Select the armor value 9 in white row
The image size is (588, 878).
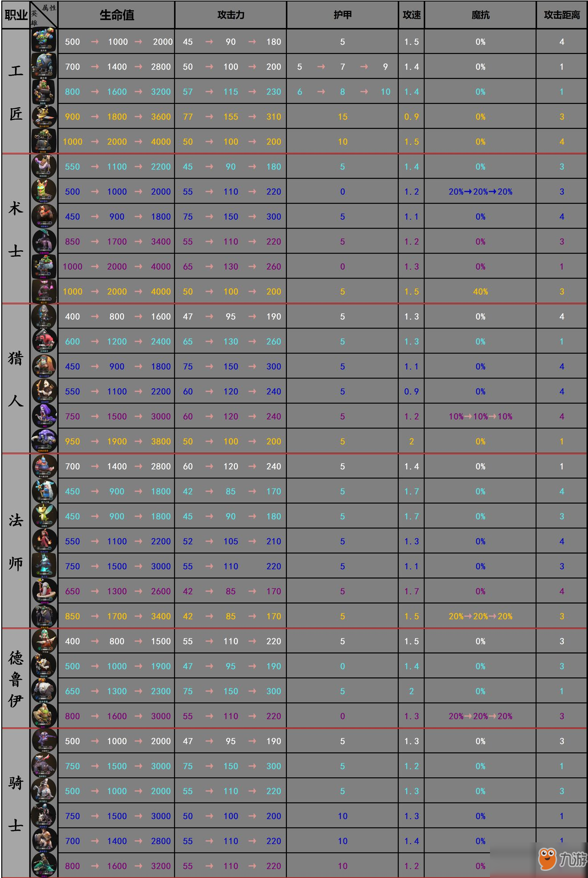coord(385,66)
